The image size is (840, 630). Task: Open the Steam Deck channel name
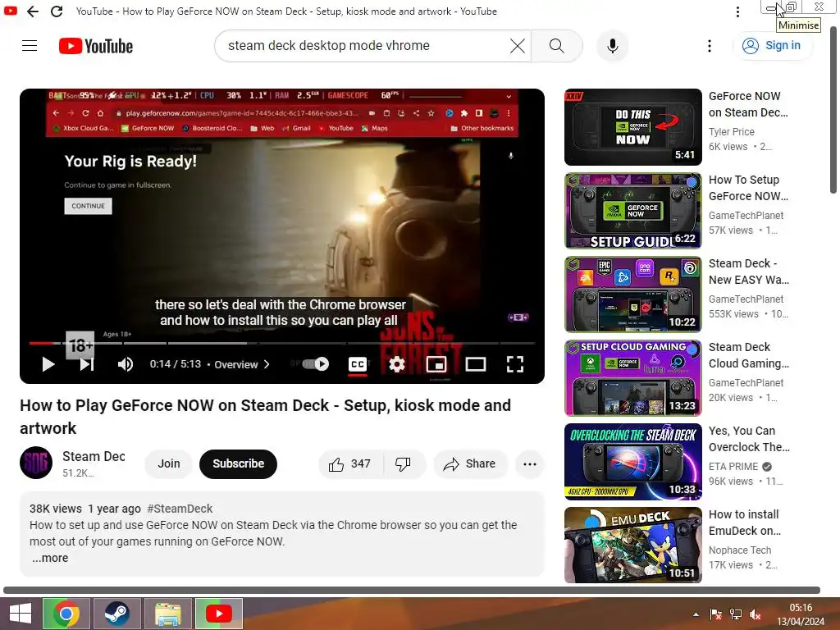pyautogui.click(x=94, y=456)
